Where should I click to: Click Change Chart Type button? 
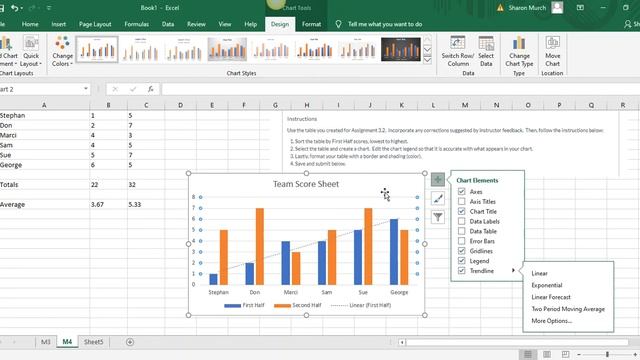tap(519, 51)
